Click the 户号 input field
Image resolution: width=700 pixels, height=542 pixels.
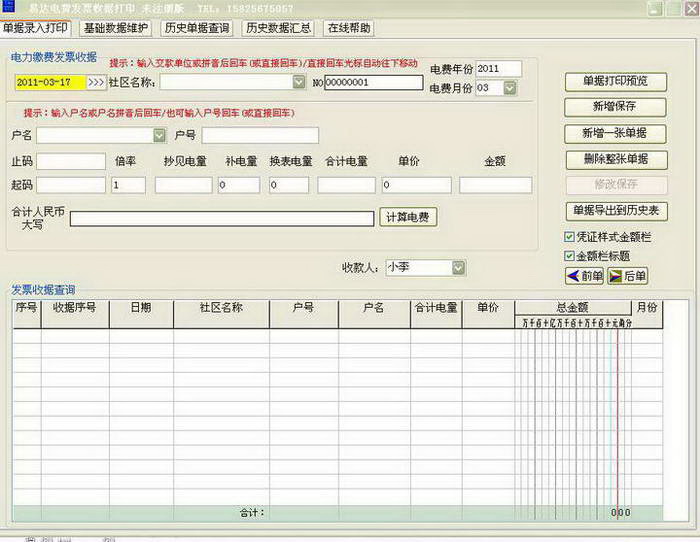[x=260, y=135]
